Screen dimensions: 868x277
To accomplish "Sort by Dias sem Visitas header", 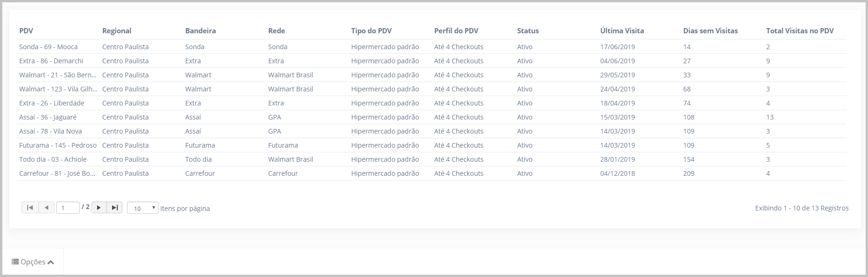I will [710, 31].
